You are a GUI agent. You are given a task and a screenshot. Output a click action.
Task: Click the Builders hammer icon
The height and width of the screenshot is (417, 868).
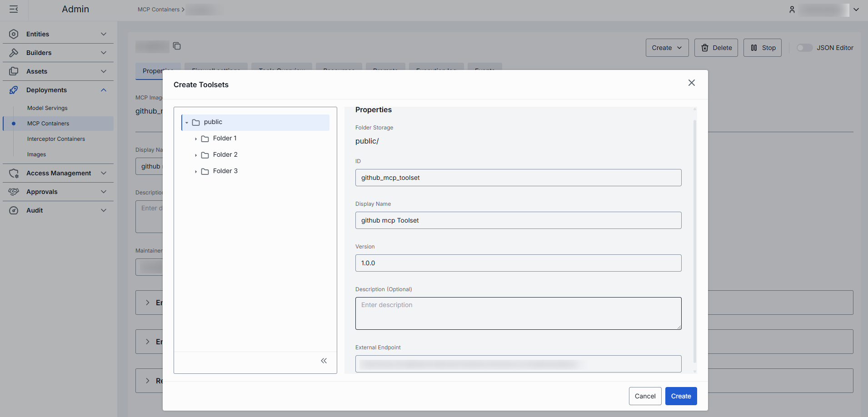(x=14, y=53)
